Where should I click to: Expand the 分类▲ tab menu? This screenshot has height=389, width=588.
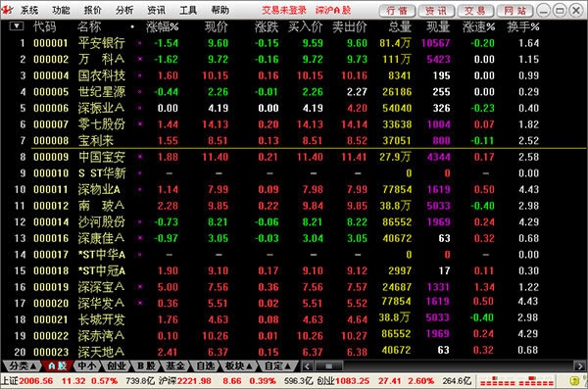click(x=22, y=365)
